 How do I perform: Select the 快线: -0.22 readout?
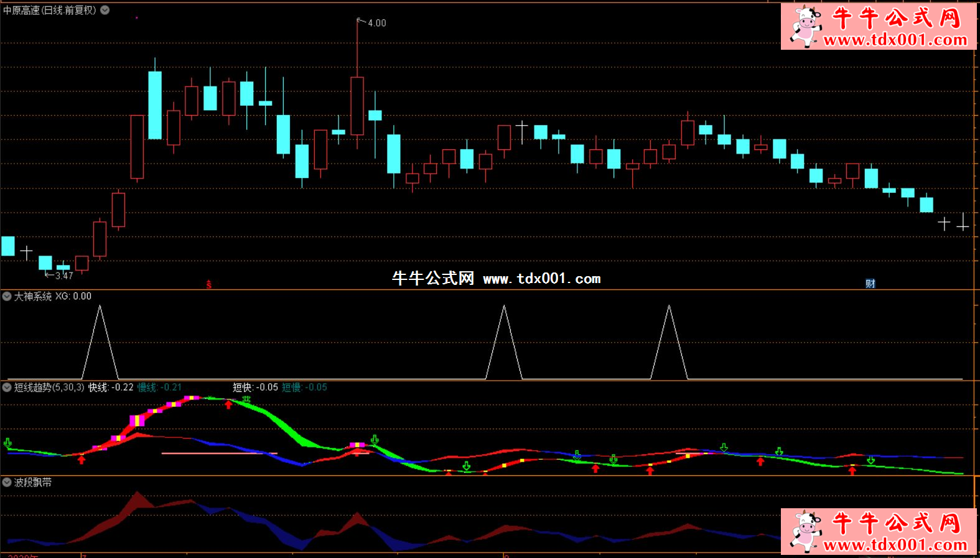[111, 387]
